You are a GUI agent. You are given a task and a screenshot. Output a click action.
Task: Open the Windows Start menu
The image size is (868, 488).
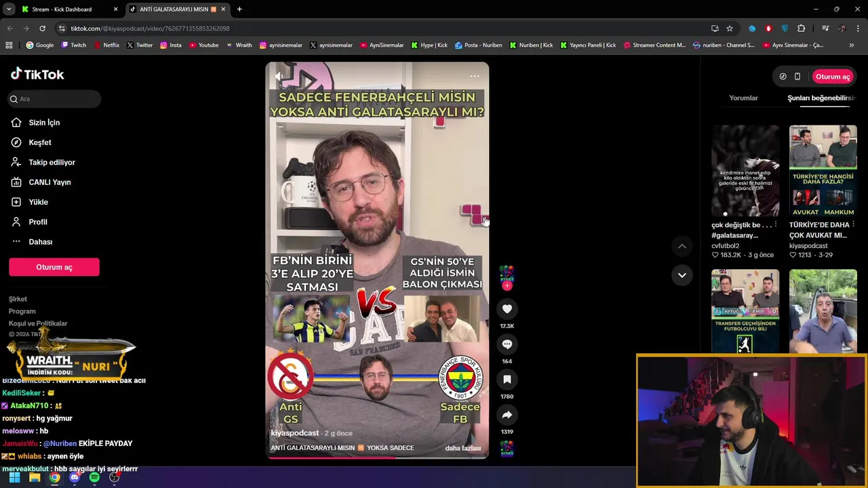(x=14, y=478)
